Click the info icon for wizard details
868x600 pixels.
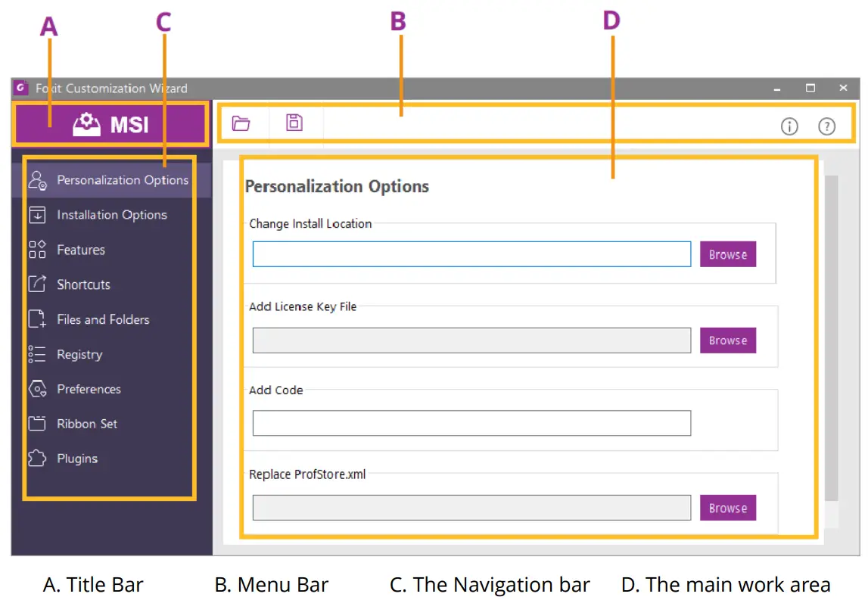[x=789, y=126]
